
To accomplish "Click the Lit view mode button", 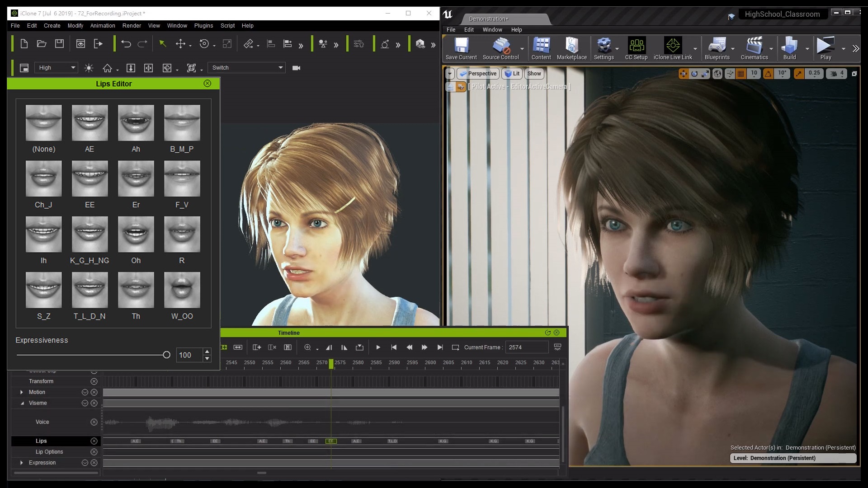I will click(x=512, y=74).
